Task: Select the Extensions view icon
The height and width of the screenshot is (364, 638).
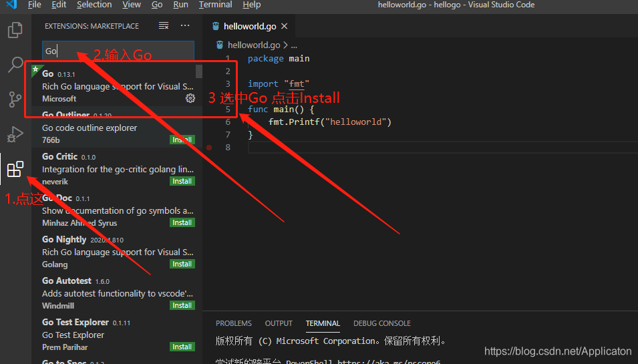Action: pyautogui.click(x=15, y=169)
